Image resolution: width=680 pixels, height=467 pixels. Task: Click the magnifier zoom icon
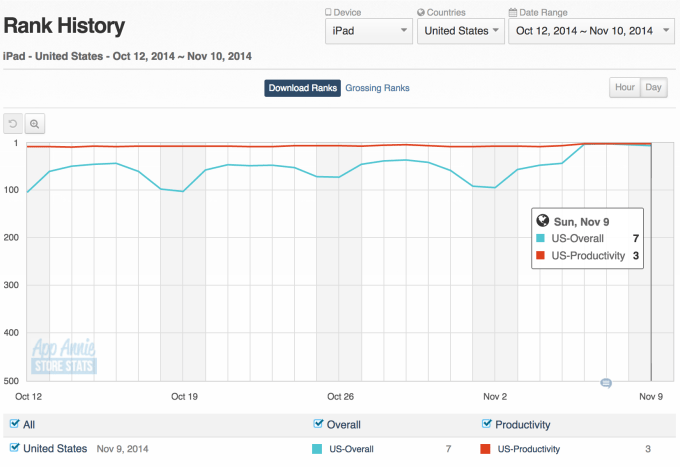pyautogui.click(x=35, y=124)
